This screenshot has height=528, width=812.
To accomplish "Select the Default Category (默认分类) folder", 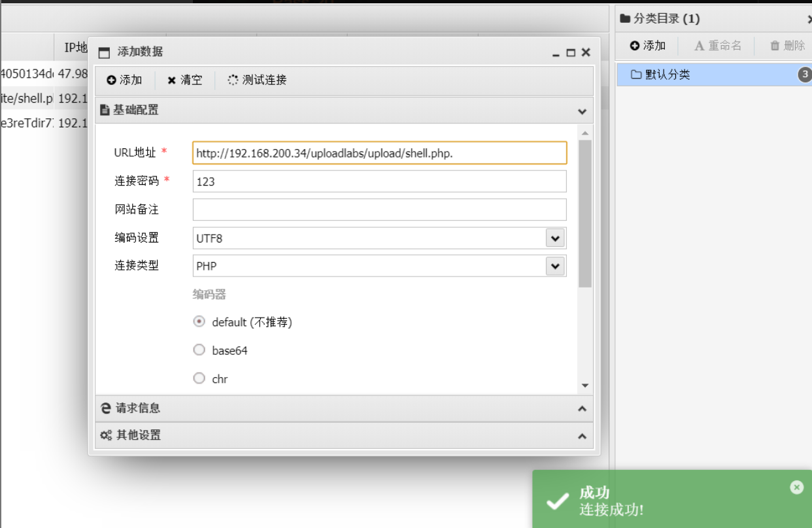I will point(667,74).
